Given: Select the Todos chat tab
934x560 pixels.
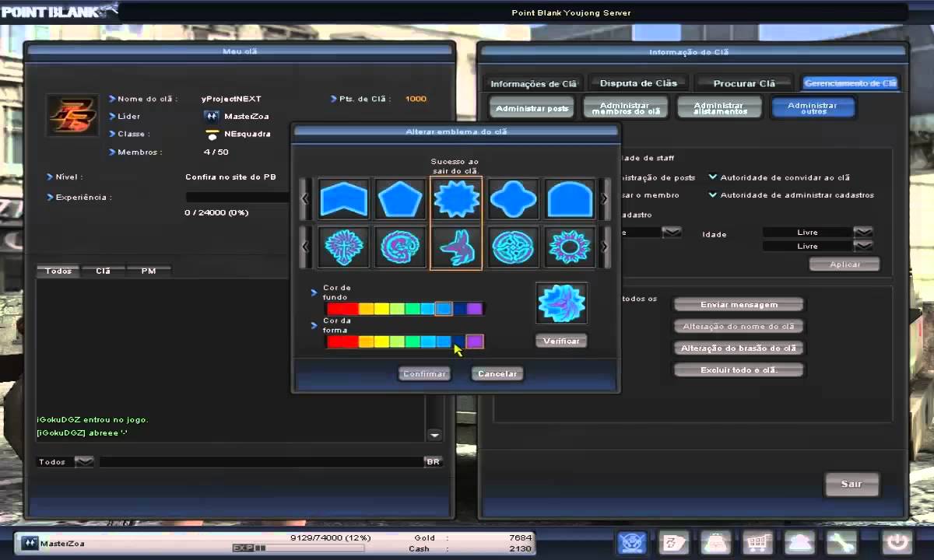Looking at the screenshot, I should (58, 271).
